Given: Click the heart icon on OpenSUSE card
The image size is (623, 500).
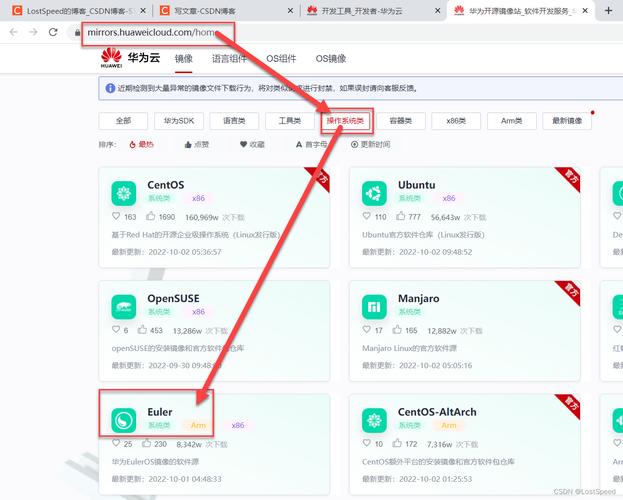Looking at the screenshot, I should 116,329.
